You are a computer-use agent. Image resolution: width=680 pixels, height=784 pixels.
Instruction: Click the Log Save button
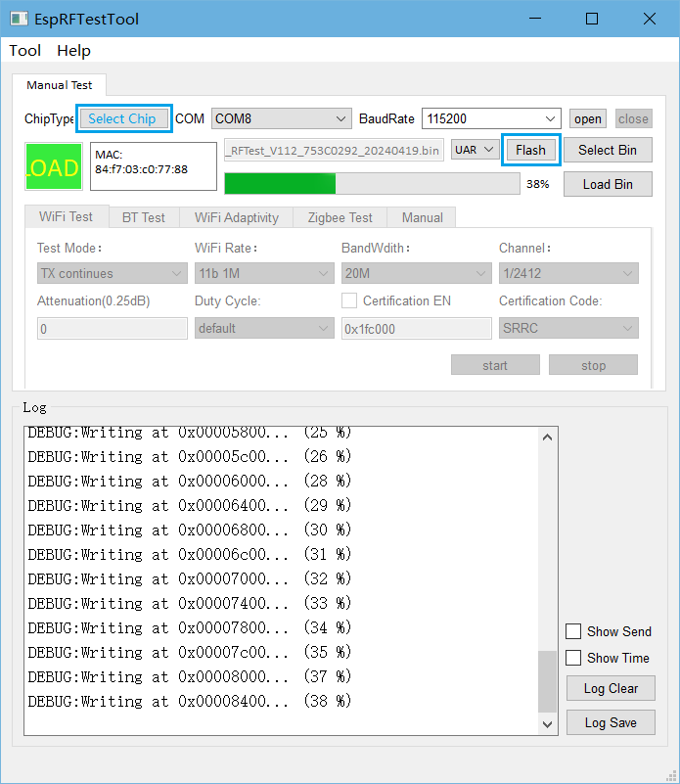611,722
